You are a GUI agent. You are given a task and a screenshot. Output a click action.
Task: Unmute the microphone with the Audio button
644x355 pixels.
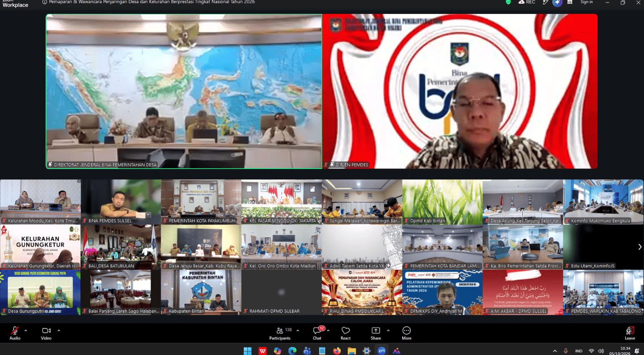coord(15,333)
